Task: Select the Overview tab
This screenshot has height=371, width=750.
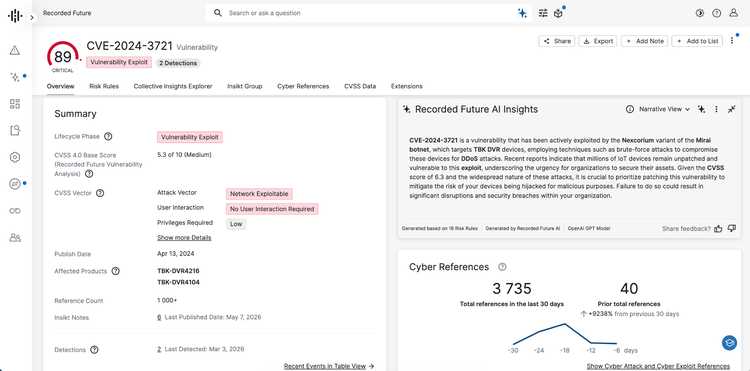Action: coord(60,87)
